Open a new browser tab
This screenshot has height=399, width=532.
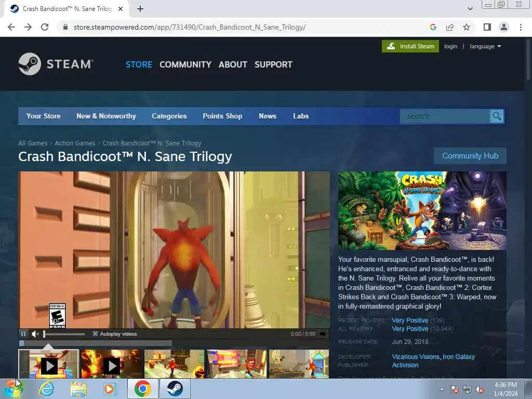point(140,9)
